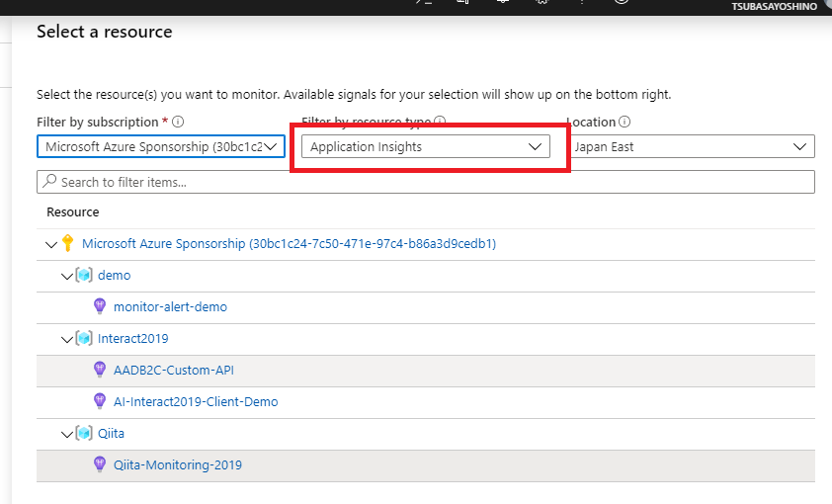Select the Interact2019 resource group

tap(132, 339)
